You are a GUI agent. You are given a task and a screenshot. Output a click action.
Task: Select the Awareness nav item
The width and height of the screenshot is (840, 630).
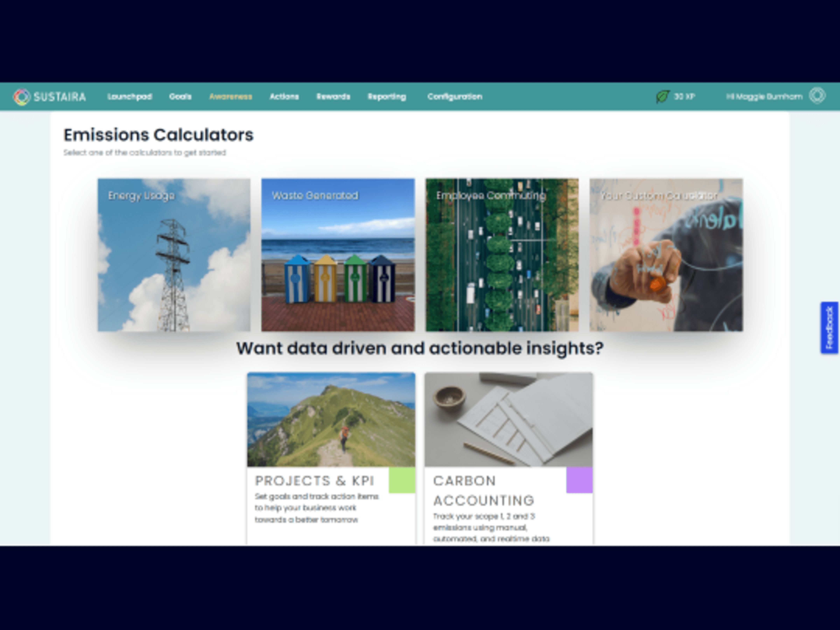point(230,96)
